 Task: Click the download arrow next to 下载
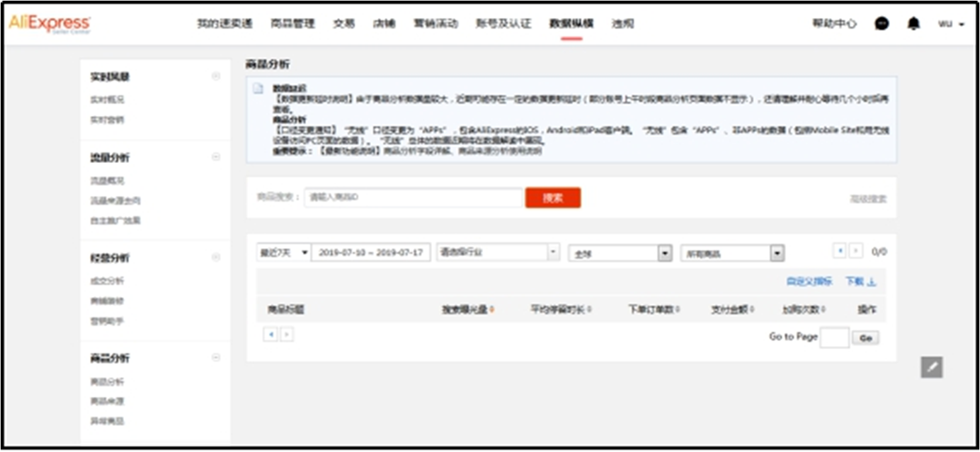tap(872, 282)
